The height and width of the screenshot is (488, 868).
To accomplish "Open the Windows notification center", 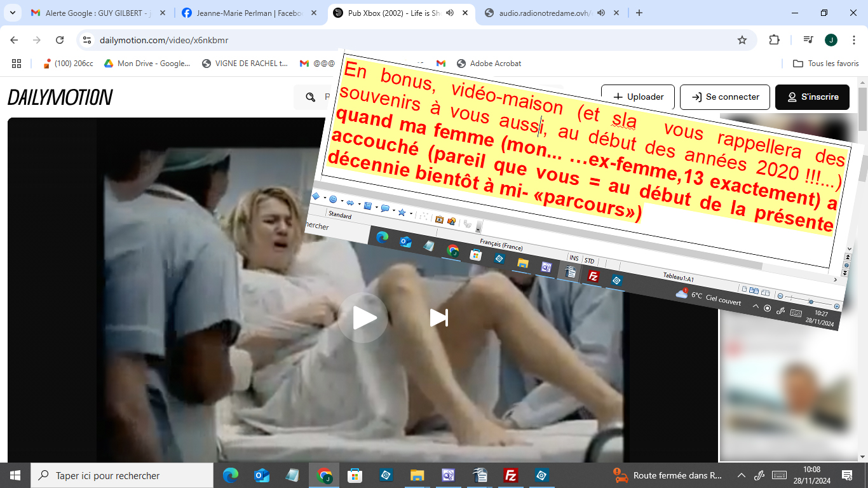I will coord(847,475).
